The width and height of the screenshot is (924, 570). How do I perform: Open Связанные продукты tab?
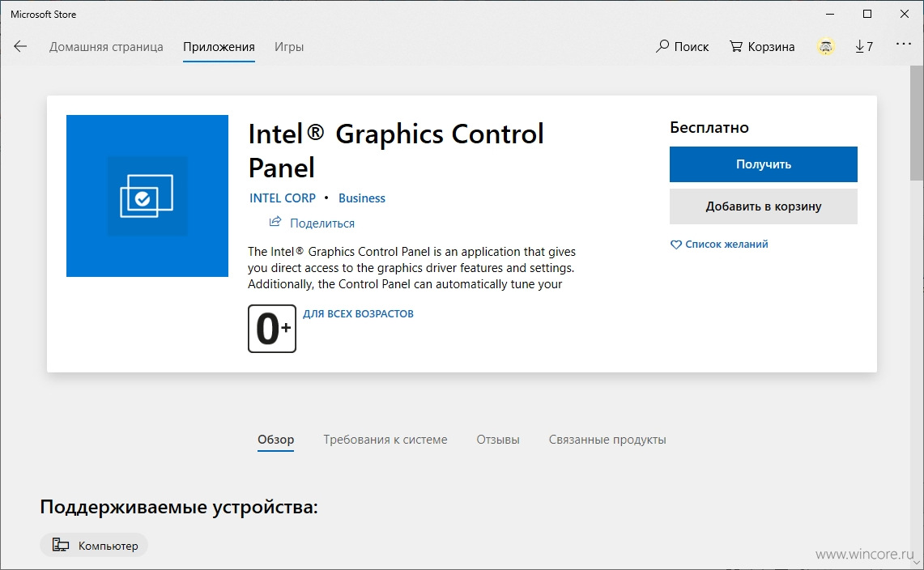[x=607, y=440]
